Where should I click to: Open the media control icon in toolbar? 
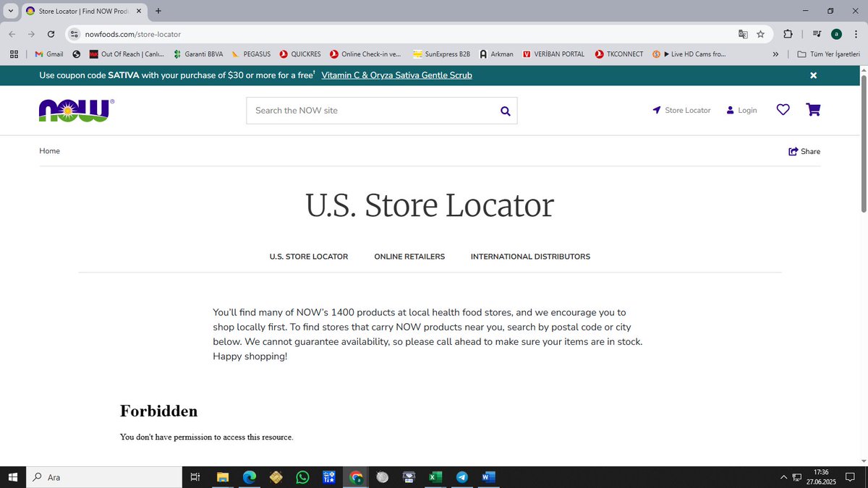click(817, 34)
